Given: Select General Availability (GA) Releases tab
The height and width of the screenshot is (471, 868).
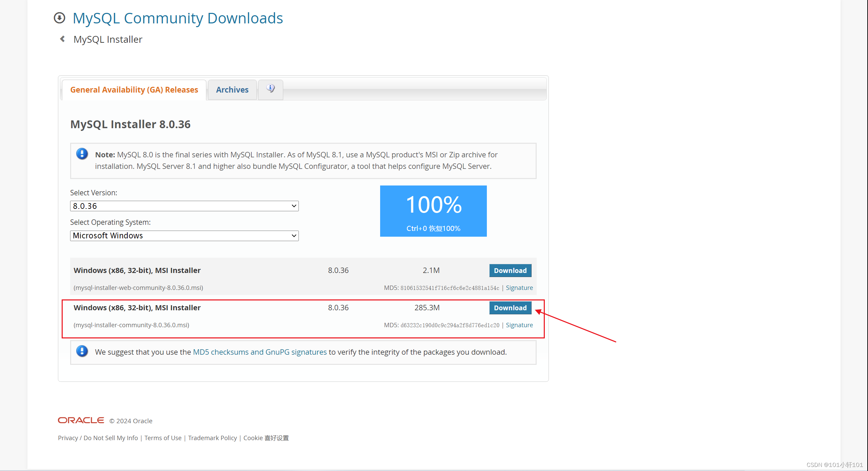Looking at the screenshot, I should pos(134,90).
